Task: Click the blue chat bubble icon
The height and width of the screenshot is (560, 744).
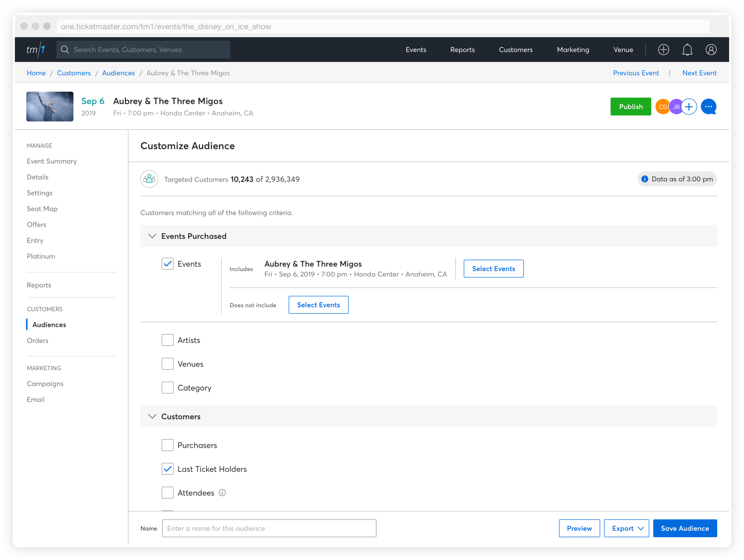Action: tap(708, 107)
